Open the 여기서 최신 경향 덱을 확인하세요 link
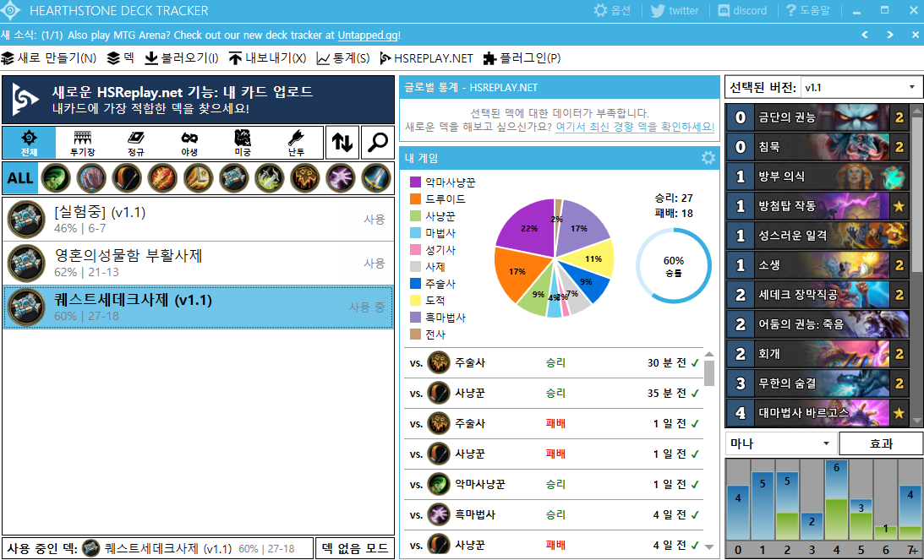This screenshot has width=924, height=560. [x=635, y=127]
